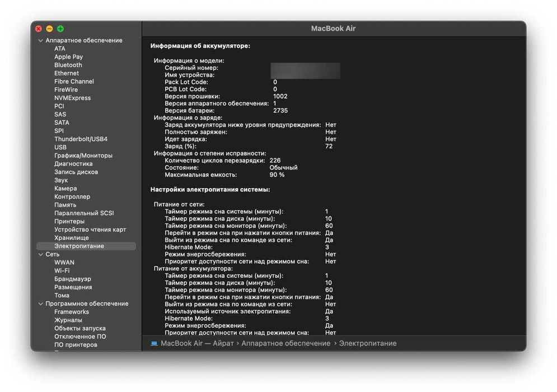Click the MacBook laptop icon in path bar
557x392 pixels.
[154, 343]
